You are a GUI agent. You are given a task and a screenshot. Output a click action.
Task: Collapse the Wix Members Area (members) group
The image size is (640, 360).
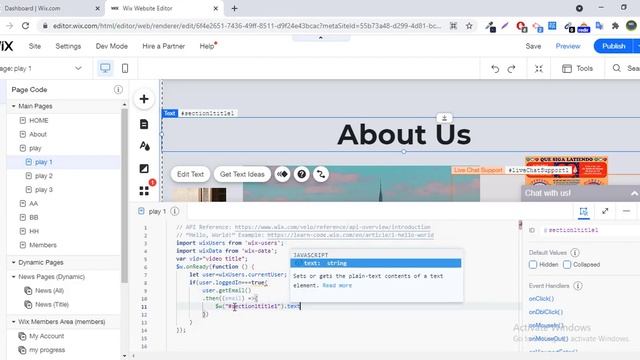point(13,322)
